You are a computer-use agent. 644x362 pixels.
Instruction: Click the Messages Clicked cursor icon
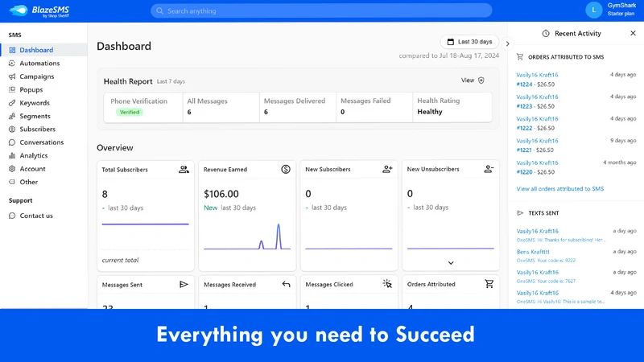coord(387,284)
